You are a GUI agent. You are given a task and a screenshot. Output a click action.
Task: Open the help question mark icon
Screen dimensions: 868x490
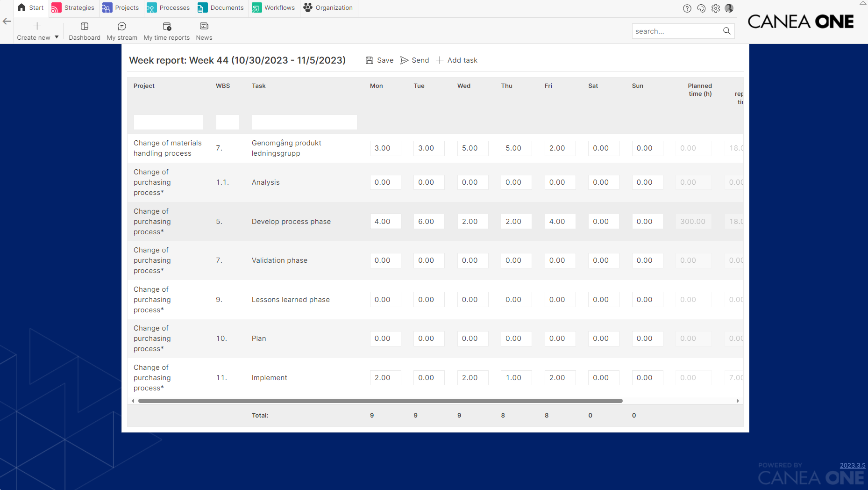pos(687,8)
